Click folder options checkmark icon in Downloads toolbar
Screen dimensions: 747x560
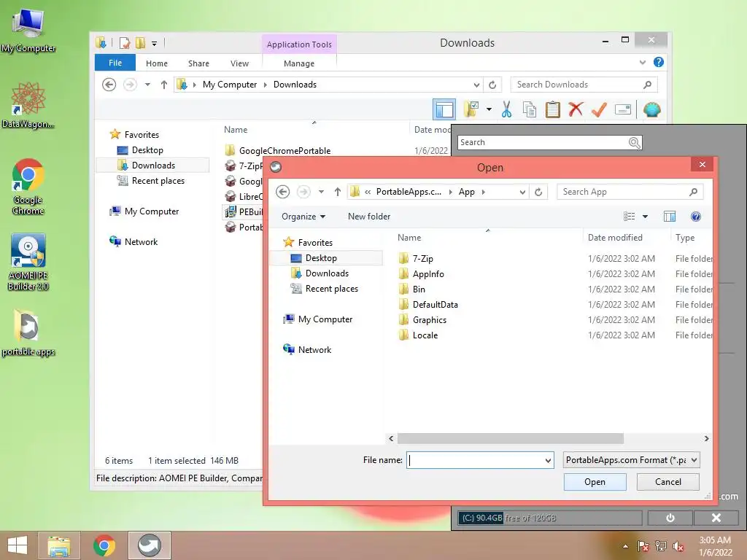pos(471,109)
